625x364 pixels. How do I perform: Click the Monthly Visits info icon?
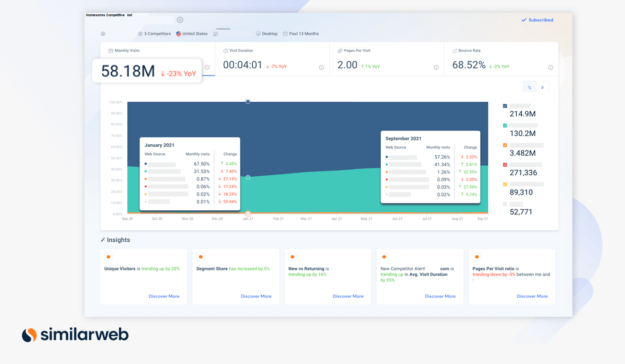[x=207, y=67]
